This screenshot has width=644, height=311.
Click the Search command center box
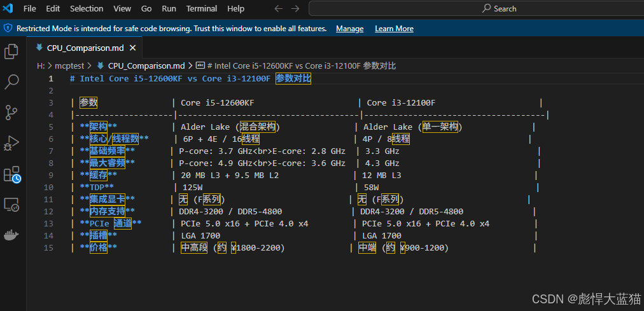(x=477, y=9)
